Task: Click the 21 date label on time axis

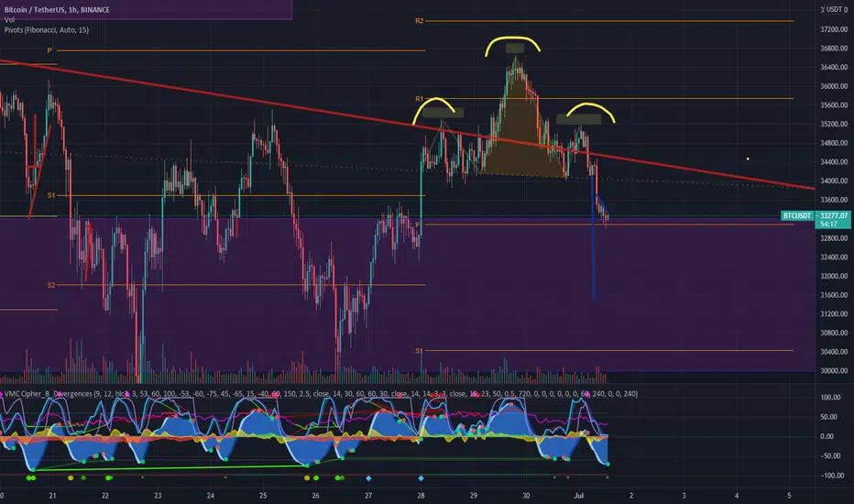Action: pos(52,495)
